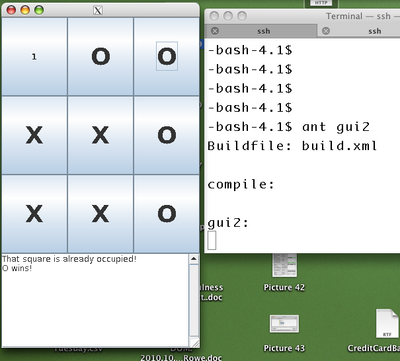Select the Picture 42 desktop file icon
The width and height of the screenshot is (400, 361).
(x=284, y=266)
